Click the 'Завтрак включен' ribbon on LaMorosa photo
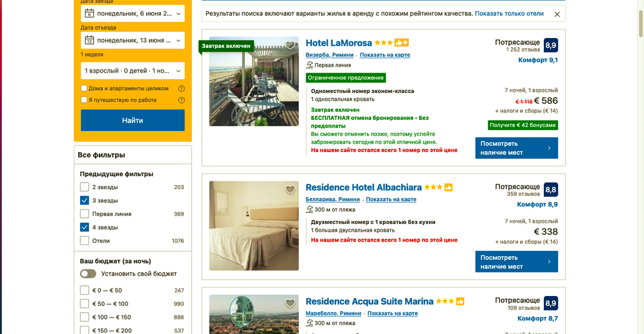 click(x=226, y=46)
